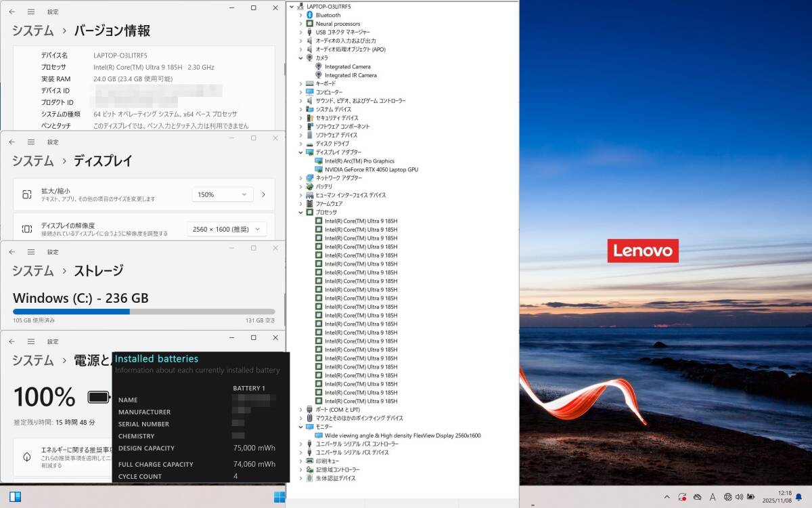
Task: Click the Intel Arc Pro Graphics icon
Action: pos(319,161)
